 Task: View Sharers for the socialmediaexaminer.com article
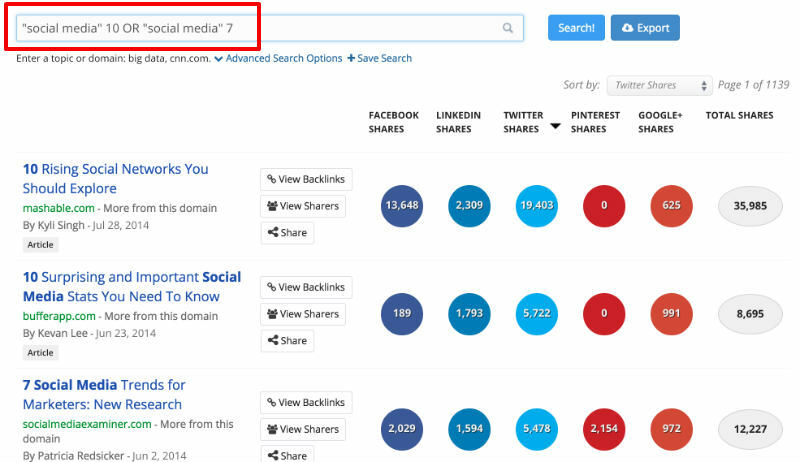pos(303,429)
